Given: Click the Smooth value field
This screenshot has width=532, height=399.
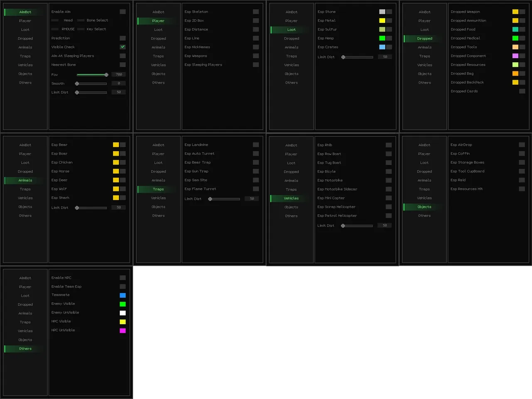Looking at the screenshot, I should click(118, 83).
